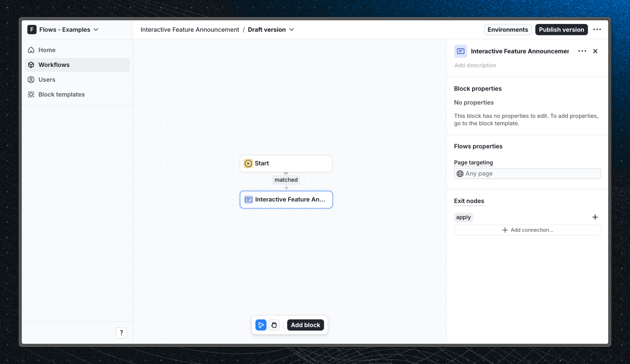Select the Interactive Feature An... block node

coord(286,199)
